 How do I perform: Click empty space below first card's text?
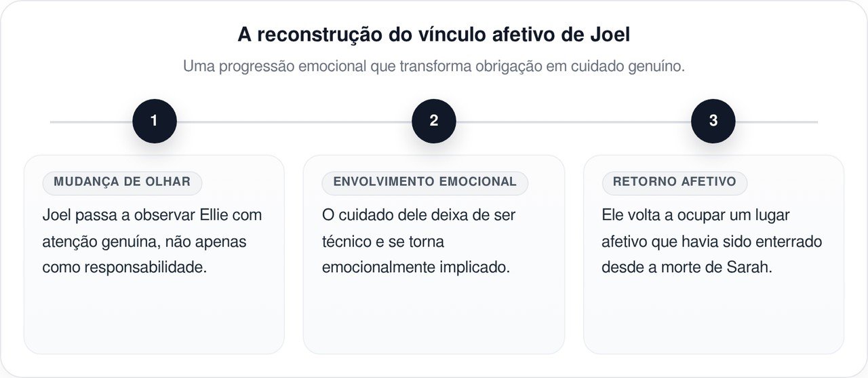[154, 316]
